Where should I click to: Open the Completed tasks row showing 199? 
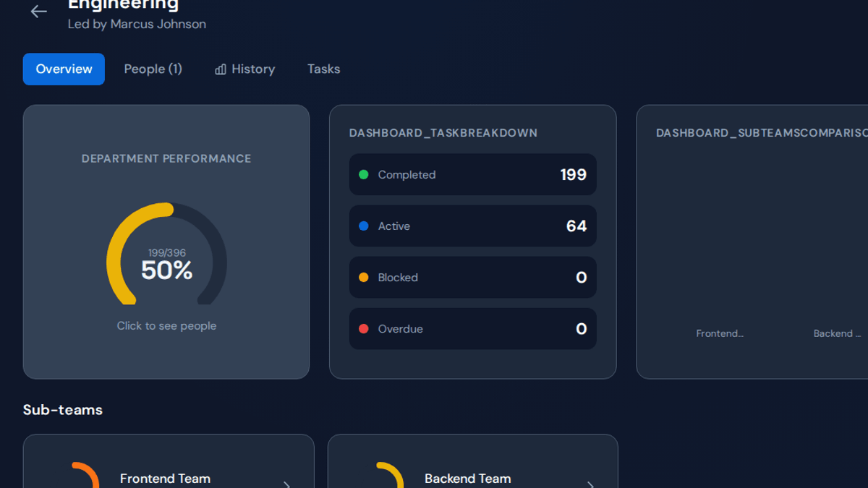(x=473, y=174)
